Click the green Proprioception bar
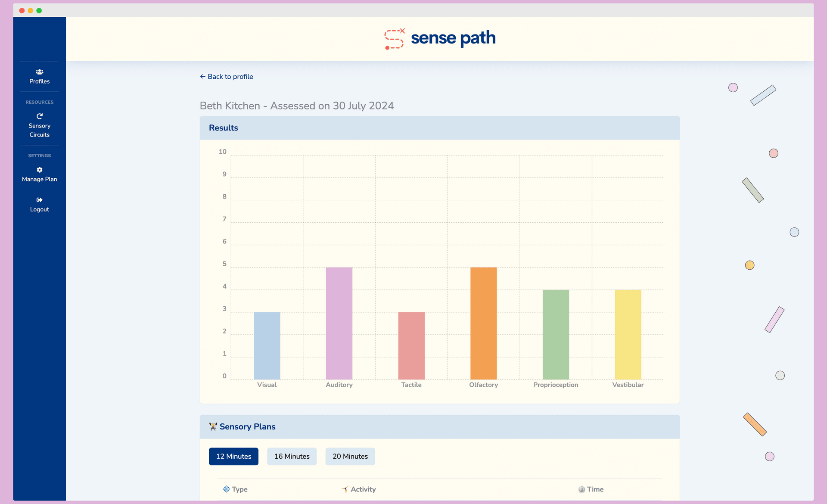The width and height of the screenshot is (827, 504). (556, 334)
